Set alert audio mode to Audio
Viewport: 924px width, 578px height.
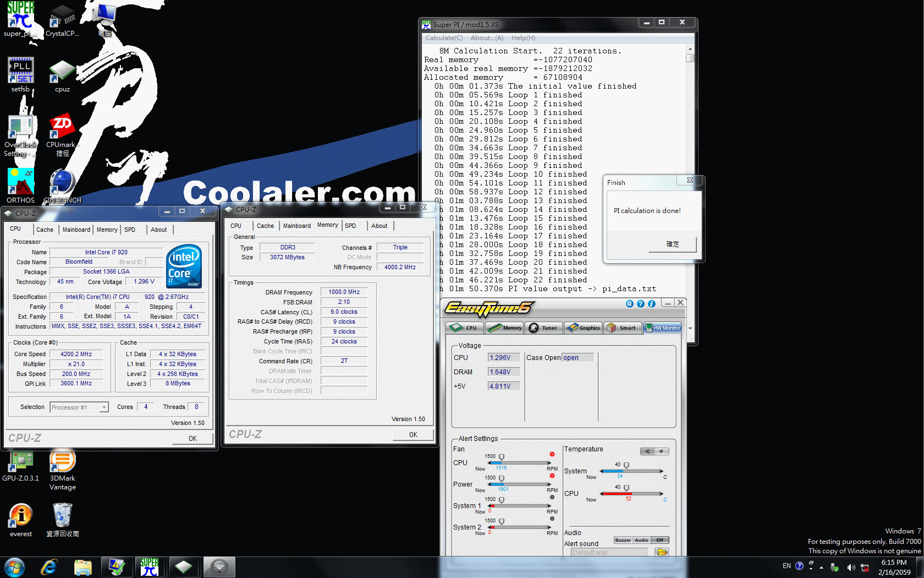pos(641,540)
